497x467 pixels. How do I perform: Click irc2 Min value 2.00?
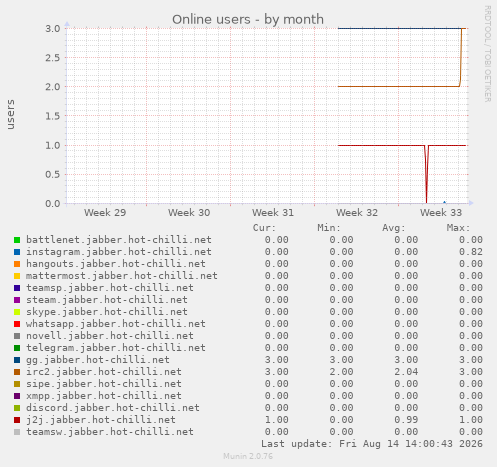coord(341,372)
